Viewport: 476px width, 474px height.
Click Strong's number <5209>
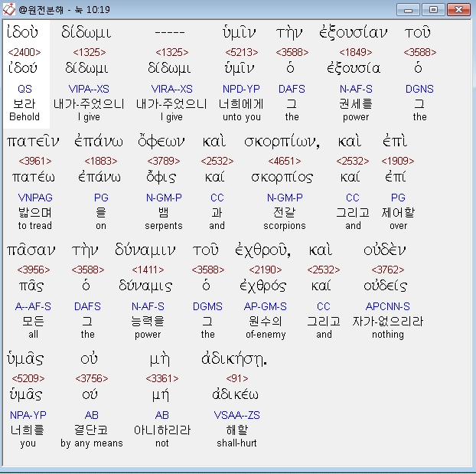(28, 378)
